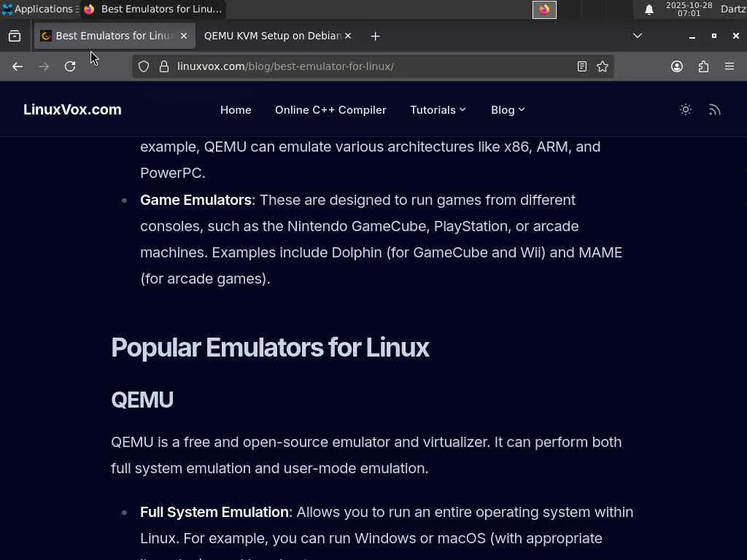Open the RSS feed icon
This screenshot has width=747, height=560.
tap(714, 110)
